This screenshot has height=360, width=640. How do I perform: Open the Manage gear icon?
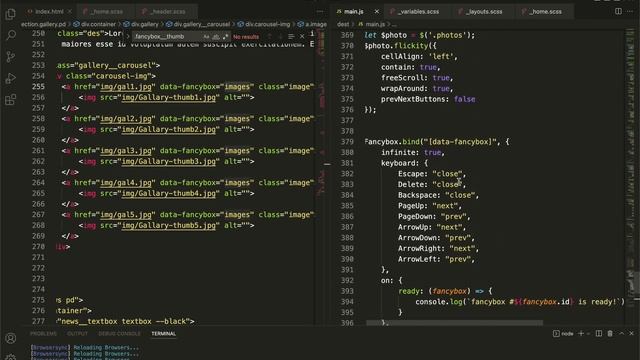(x=11, y=357)
